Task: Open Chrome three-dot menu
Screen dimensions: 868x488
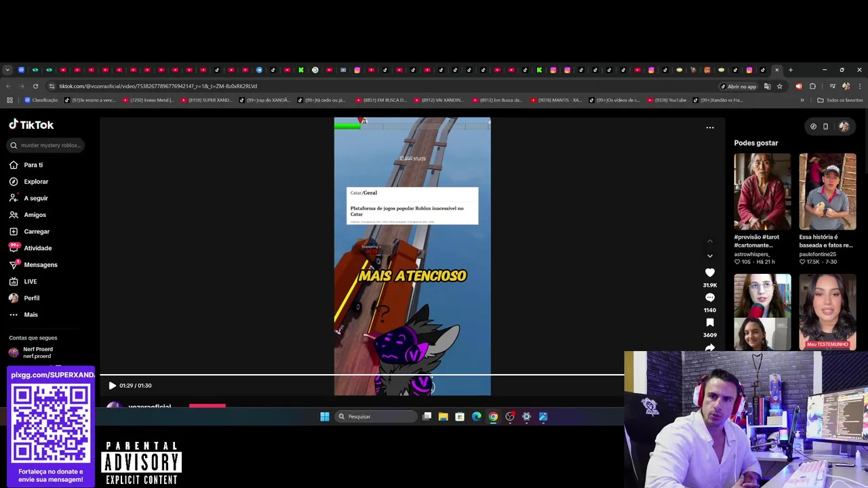Action: tap(860, 86)
